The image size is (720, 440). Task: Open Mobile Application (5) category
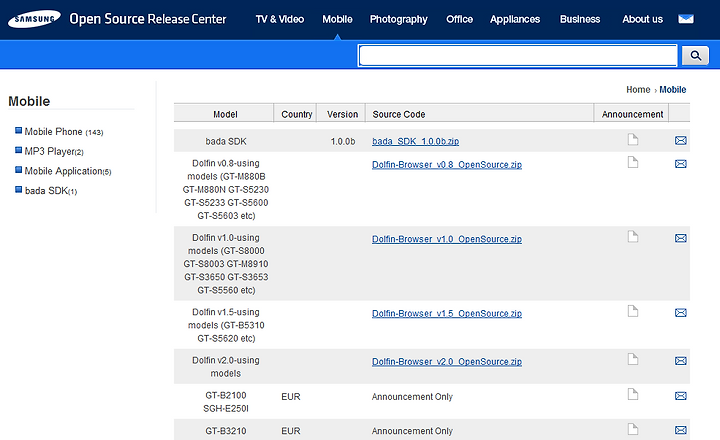[68, 171]
